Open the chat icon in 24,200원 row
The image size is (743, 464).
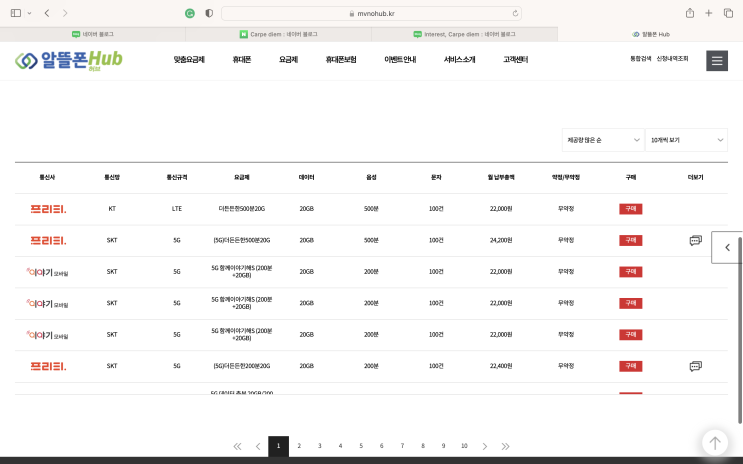[695, 240]
